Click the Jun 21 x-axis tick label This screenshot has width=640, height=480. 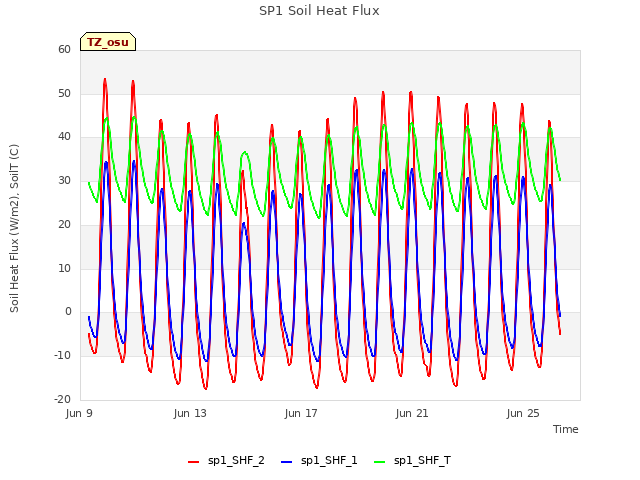click(412, 413)
